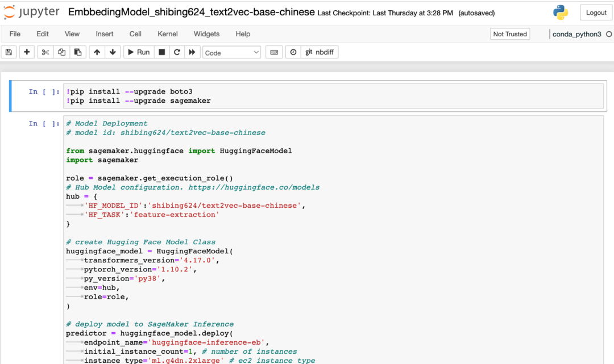Click '# deploy model to SageMaker Inference' comment
This screenshot has width=614, height=364.
(x=150, y=324)
